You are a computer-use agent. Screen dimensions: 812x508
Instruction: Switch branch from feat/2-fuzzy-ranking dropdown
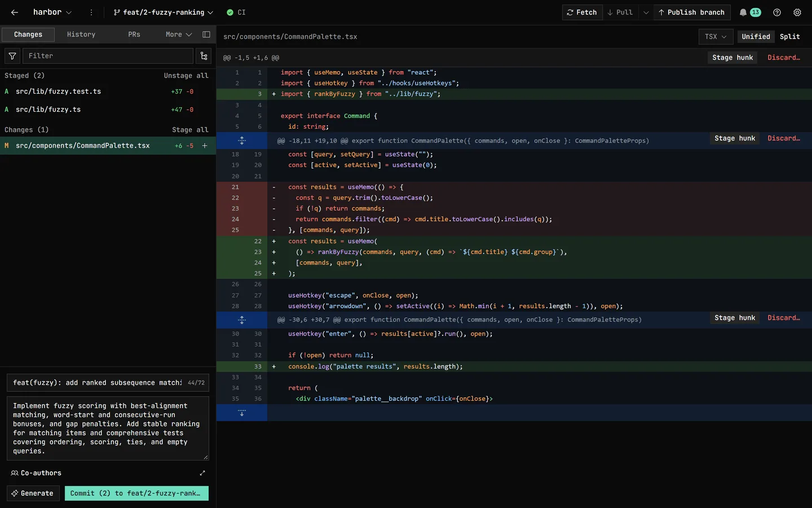[164, 12]
